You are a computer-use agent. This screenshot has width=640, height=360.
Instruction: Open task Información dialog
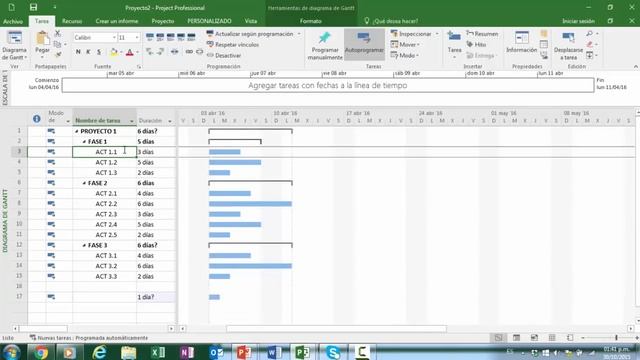click(522, 42)
